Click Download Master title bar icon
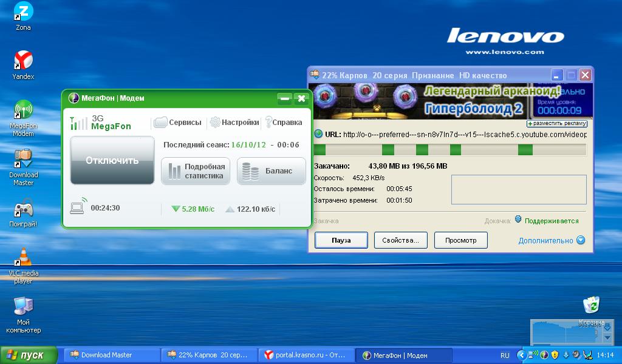 pos(315,75)
